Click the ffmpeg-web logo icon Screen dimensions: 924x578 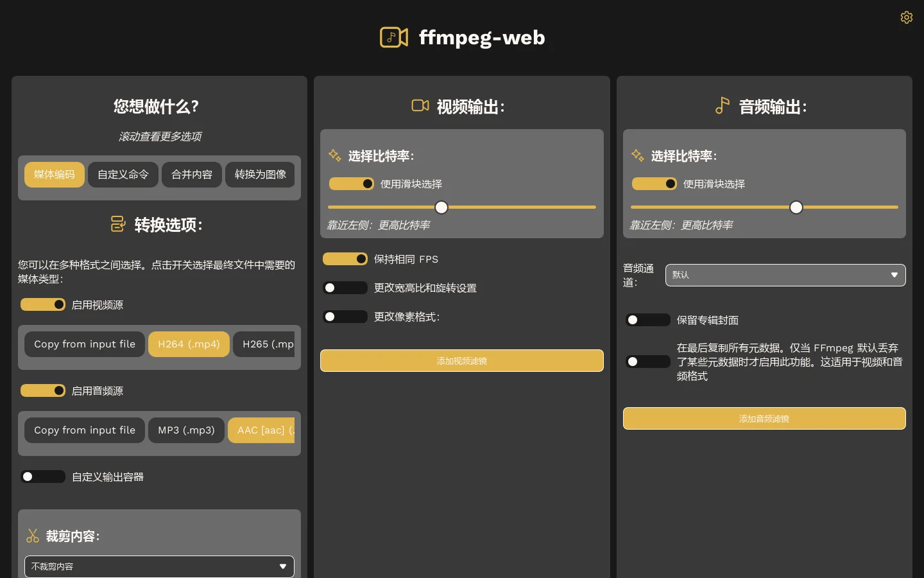394,37
